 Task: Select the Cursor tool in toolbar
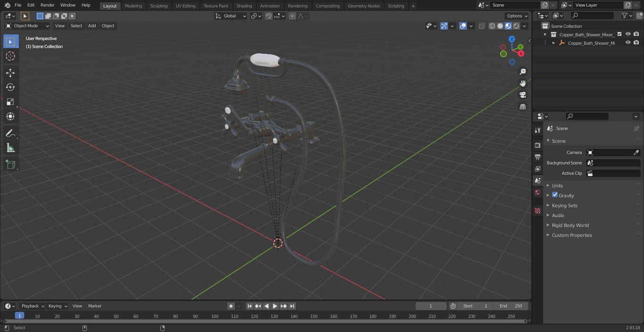pyautogui.click(x=10, y=56)
